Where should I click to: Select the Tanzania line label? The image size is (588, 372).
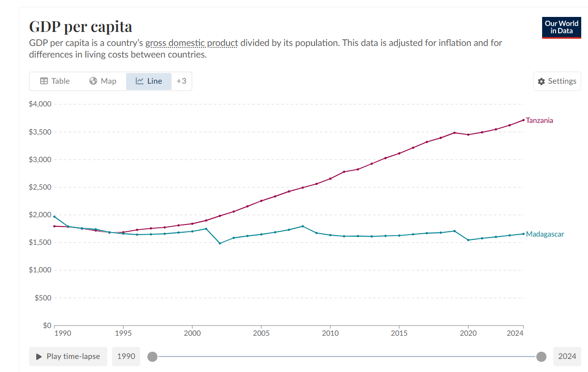[539, 120]
